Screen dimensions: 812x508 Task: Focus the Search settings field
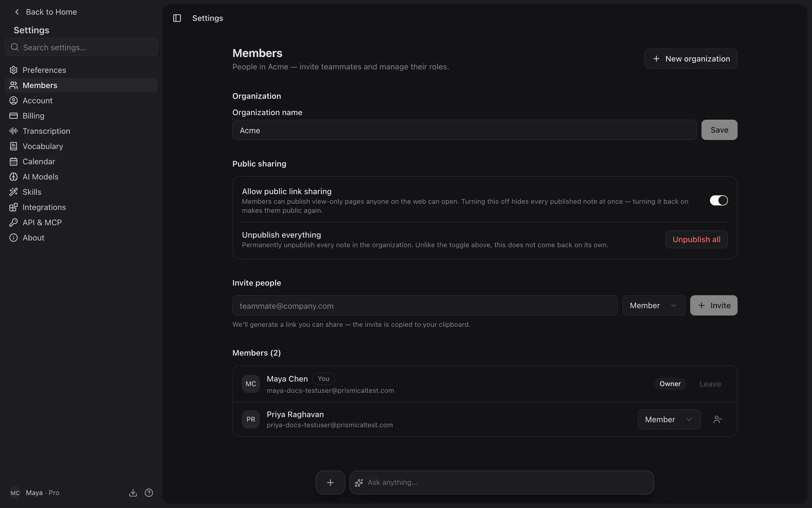point(81,47)
